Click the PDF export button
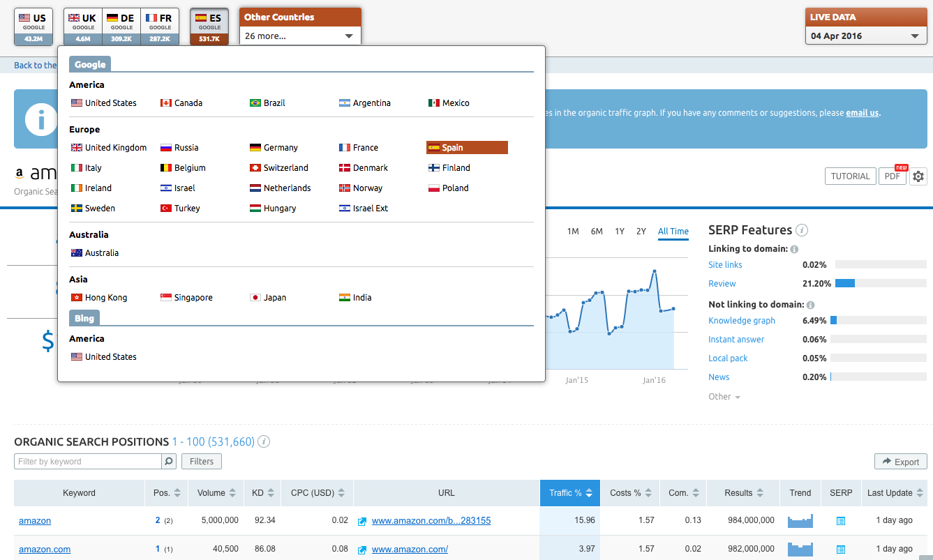 point(893,176)
